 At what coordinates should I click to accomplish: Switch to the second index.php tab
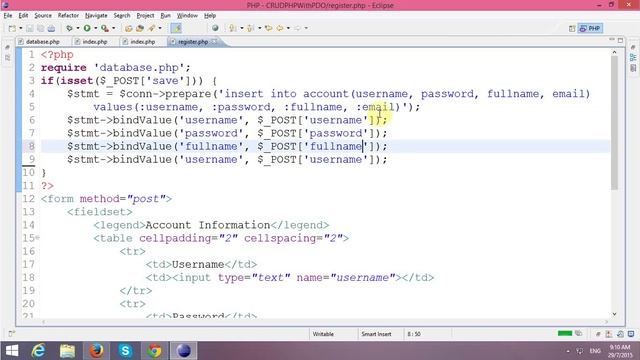point(142,42)
